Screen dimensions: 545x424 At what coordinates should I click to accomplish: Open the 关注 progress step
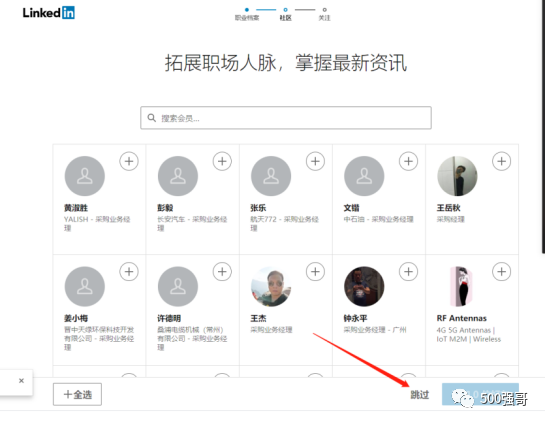[324, 15]
